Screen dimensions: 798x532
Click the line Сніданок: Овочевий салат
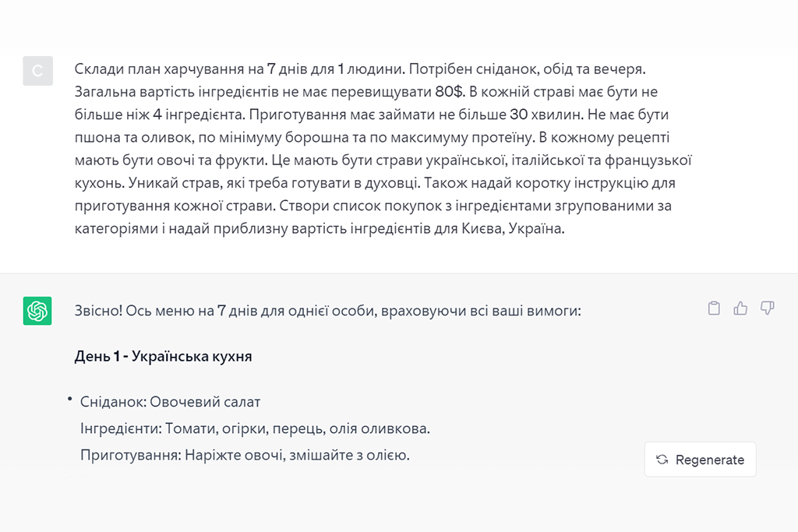click(170, 403)
